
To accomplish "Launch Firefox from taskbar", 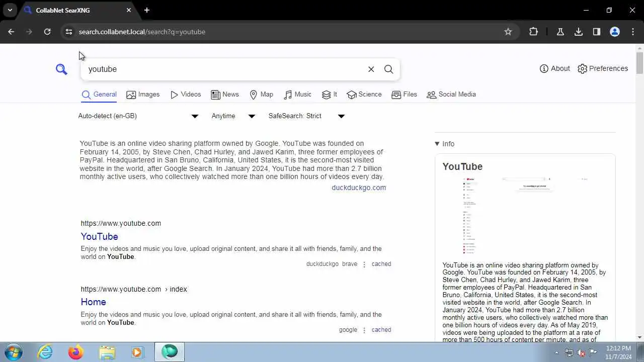I will click(x=76, y=352).
